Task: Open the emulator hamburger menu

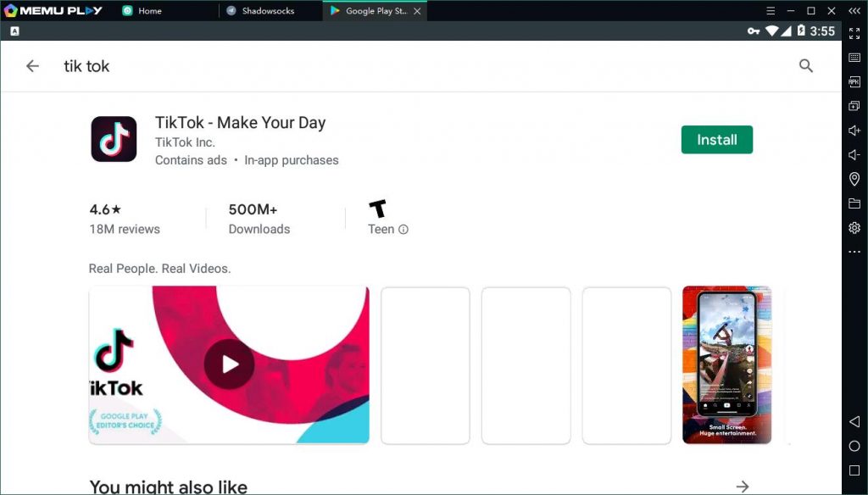Action: 771,11
